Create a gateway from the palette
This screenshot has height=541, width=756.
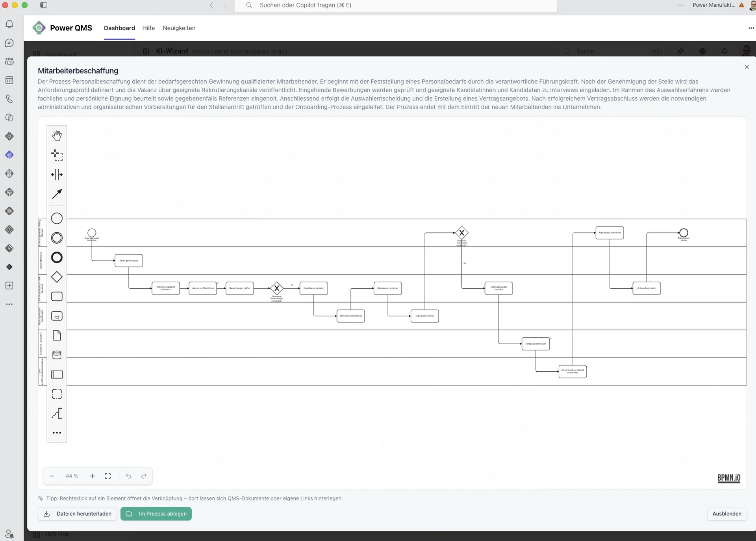(57, 277)
